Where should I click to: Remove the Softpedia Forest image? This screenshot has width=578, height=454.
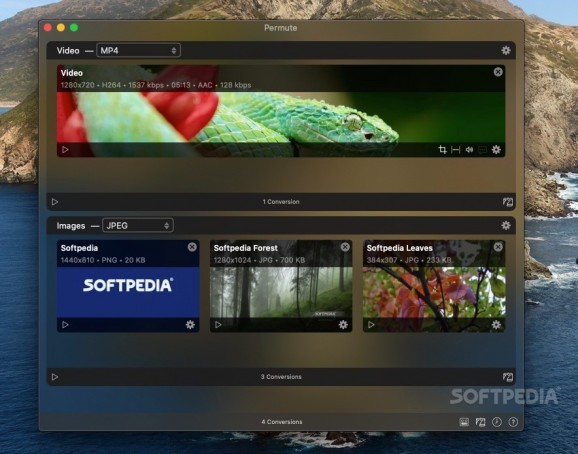345,247
